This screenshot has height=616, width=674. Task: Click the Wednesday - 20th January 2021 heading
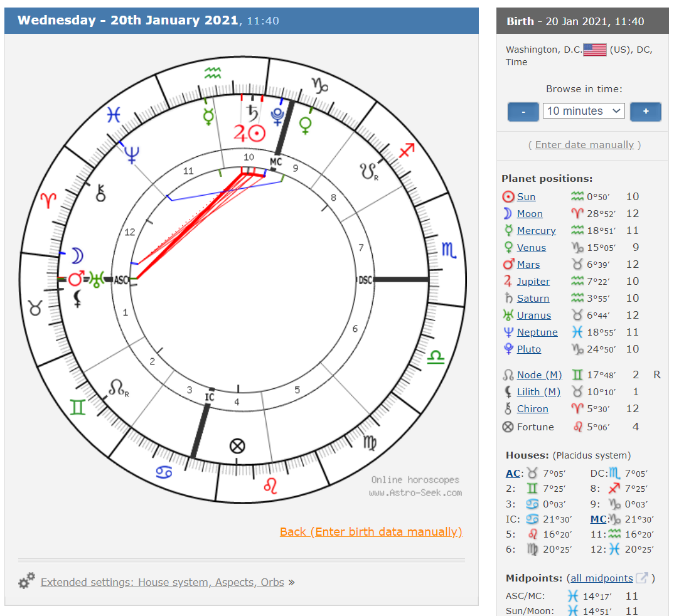[127, 20]
